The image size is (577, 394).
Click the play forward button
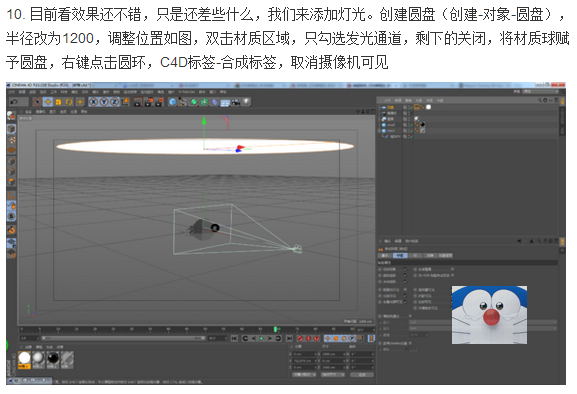tap(262, 338)
